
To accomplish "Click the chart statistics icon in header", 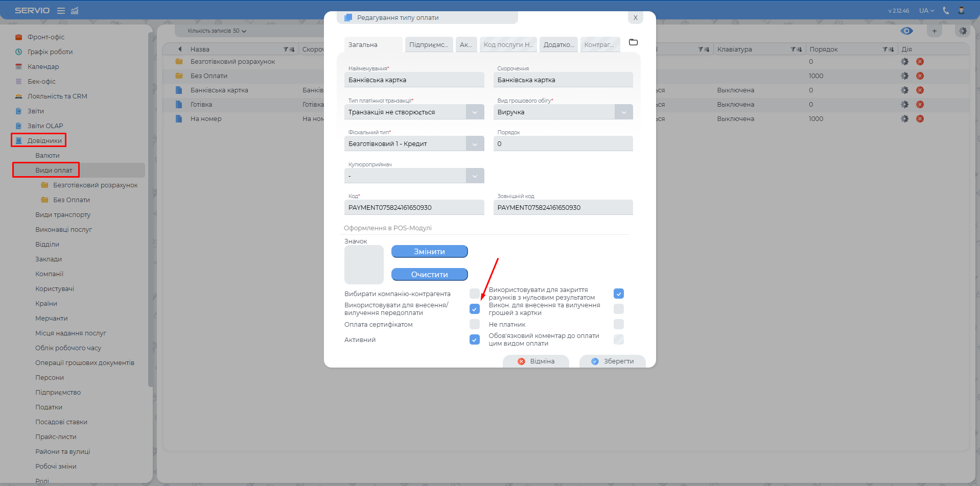I will pyautogui.click(x=75, y=11).
